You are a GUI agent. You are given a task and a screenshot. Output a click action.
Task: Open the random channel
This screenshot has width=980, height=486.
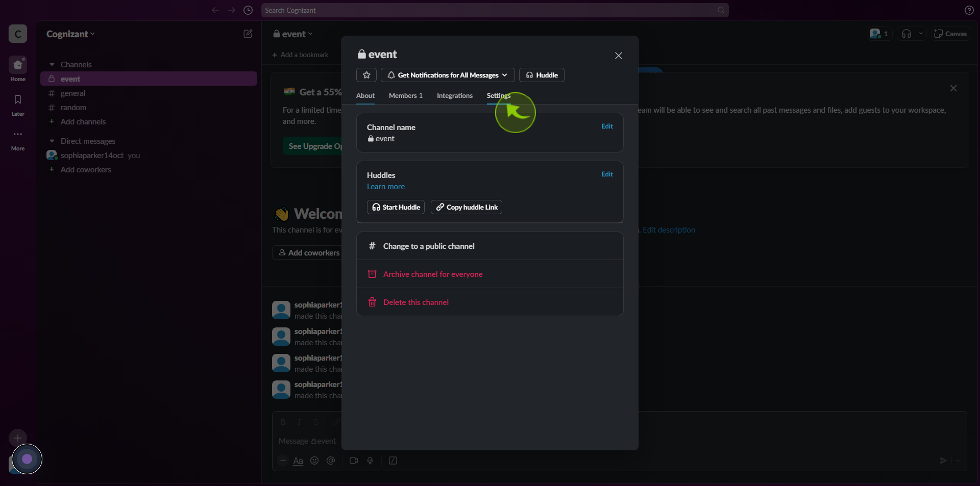pos(149,108)
